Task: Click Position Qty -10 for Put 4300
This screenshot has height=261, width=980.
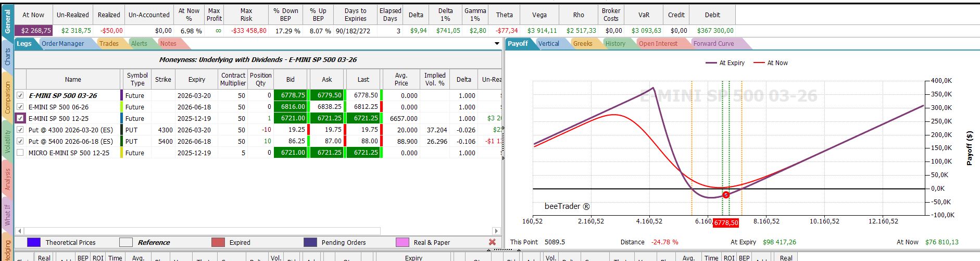Action: click(x=260, y=130)
